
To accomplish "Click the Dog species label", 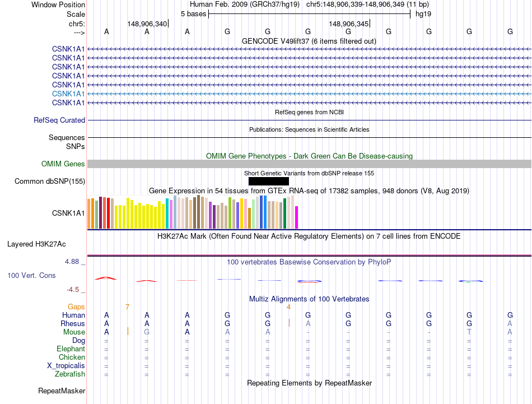I will [78, 340].
